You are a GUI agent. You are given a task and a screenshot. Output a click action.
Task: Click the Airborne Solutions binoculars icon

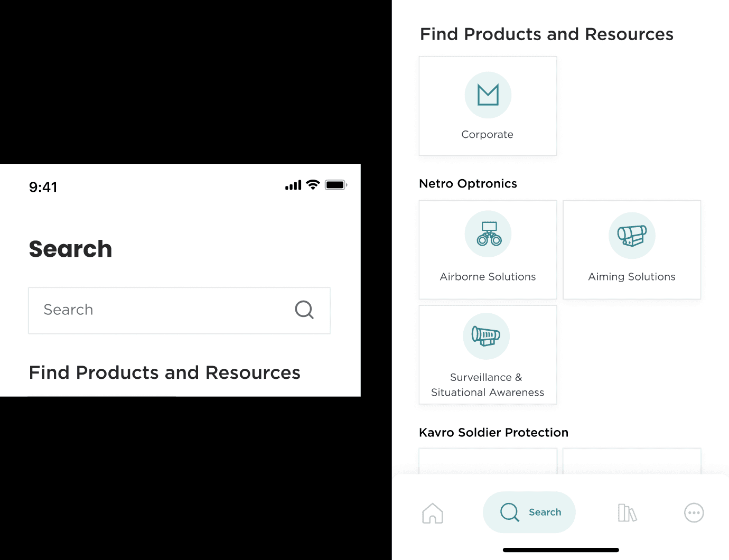(x=489, y=234)
